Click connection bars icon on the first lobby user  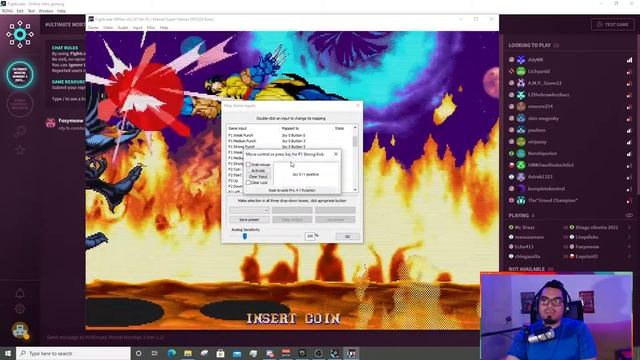(x=629, y=60)
